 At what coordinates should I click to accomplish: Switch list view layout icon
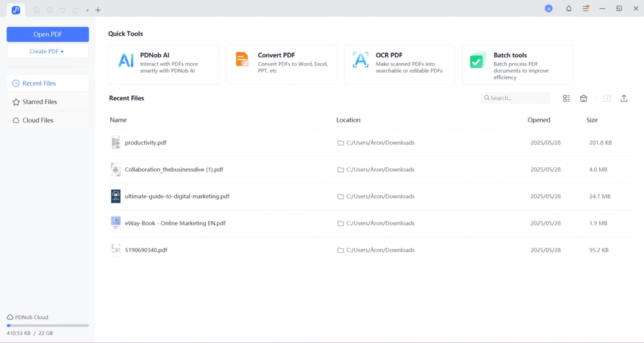click(566, 98)
